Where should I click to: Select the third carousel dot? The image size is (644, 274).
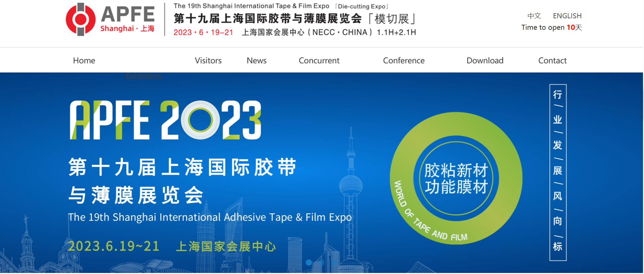(335, 262)
